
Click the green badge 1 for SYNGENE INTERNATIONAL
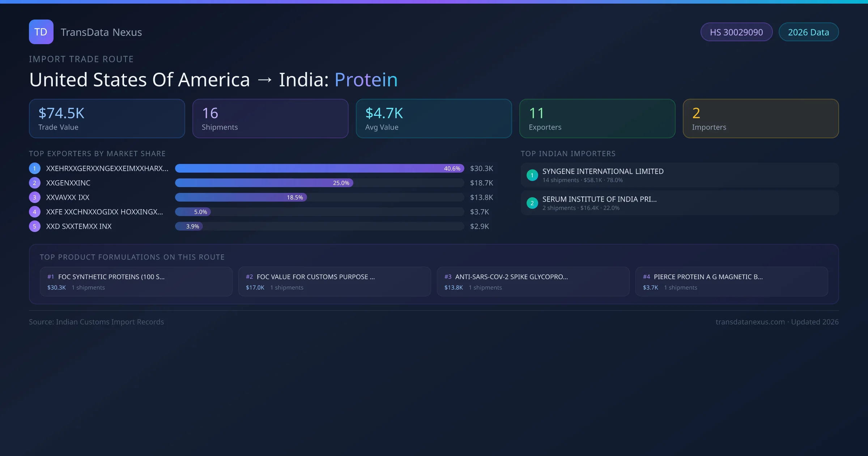532,175
